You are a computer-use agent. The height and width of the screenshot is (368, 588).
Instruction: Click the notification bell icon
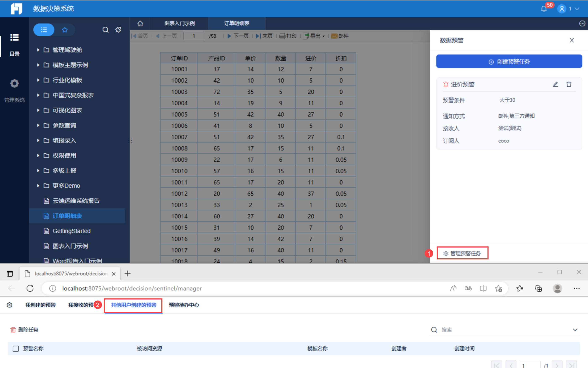[544, 9]
